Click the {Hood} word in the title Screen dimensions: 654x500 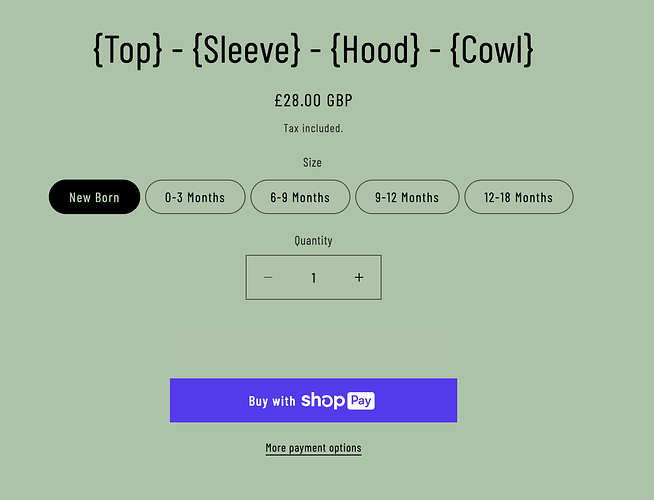click(x=374, y=51)
